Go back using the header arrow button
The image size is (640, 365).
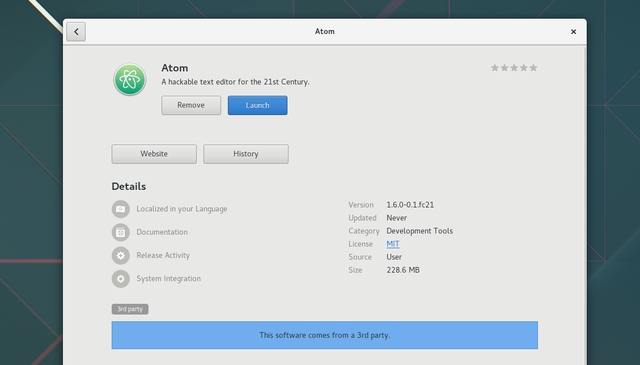[x=76, y=31]
